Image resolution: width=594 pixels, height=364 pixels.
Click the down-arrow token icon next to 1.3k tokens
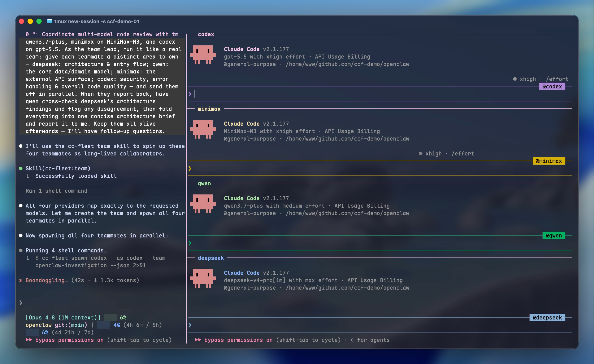point(95,280)
